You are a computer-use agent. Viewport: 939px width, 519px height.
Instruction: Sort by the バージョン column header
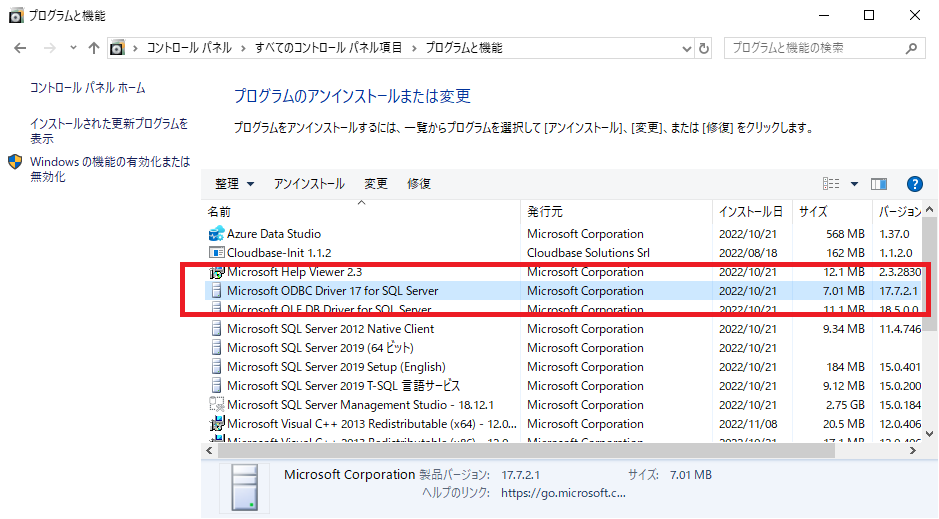point(897,212)
